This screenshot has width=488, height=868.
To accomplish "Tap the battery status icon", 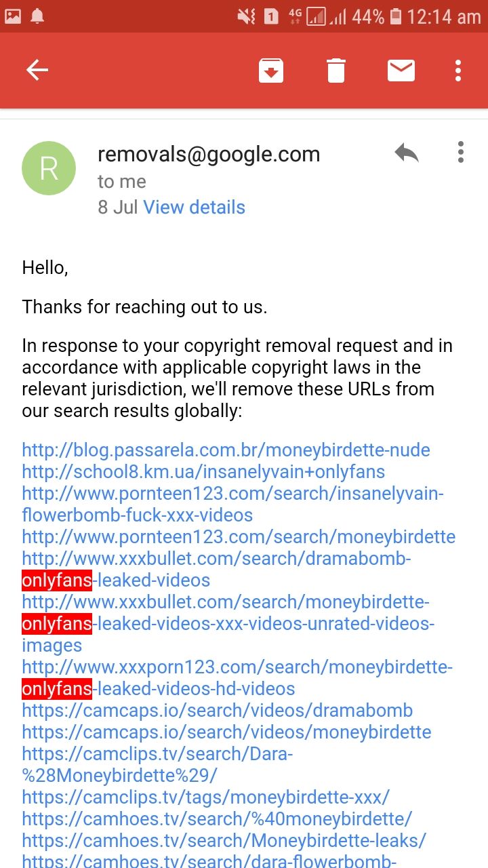I will (x=396, y=16).
